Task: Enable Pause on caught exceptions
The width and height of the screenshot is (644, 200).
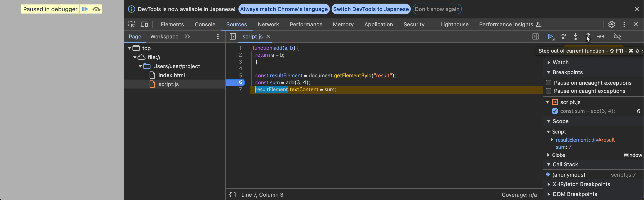Action: click(548, 91)
